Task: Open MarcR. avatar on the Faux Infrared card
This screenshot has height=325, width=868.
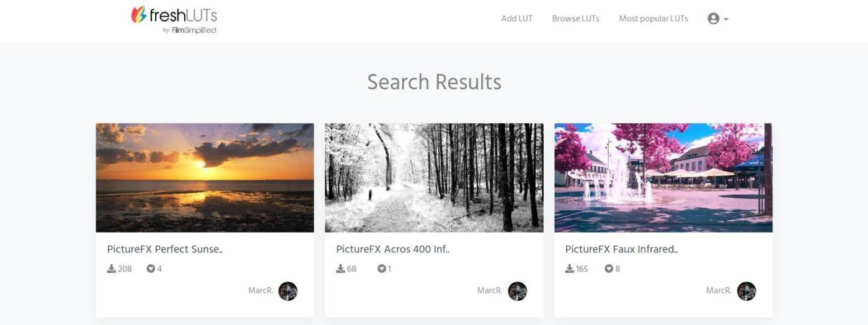Action: coord(746,291)
